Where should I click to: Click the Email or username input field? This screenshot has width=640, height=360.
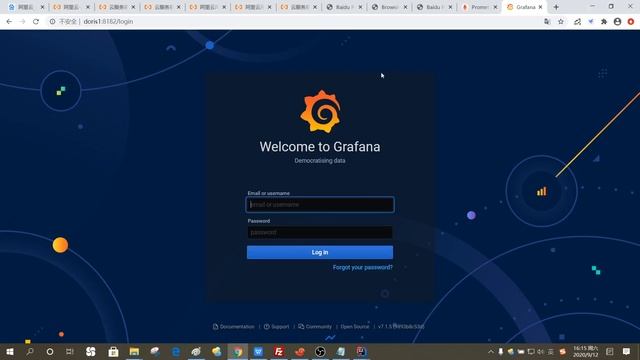point(320,204)
